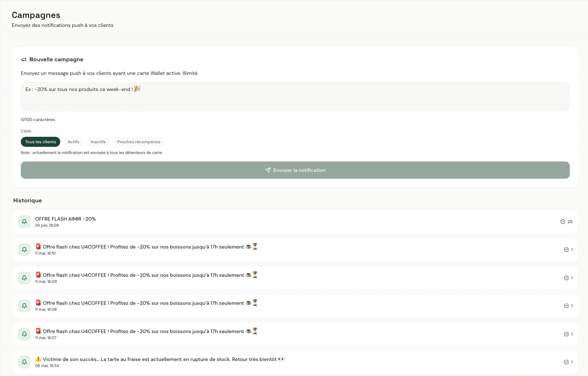Click delivered checkmark on 06 mai 16:54 row
Image resolution: width=588 pixels, height=376 pixels.
click(566, 362)
